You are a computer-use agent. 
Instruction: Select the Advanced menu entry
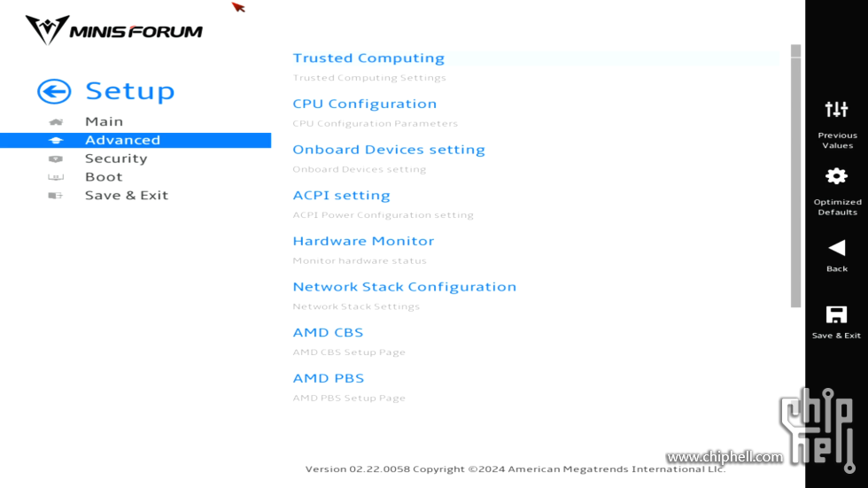coord(136,140)
